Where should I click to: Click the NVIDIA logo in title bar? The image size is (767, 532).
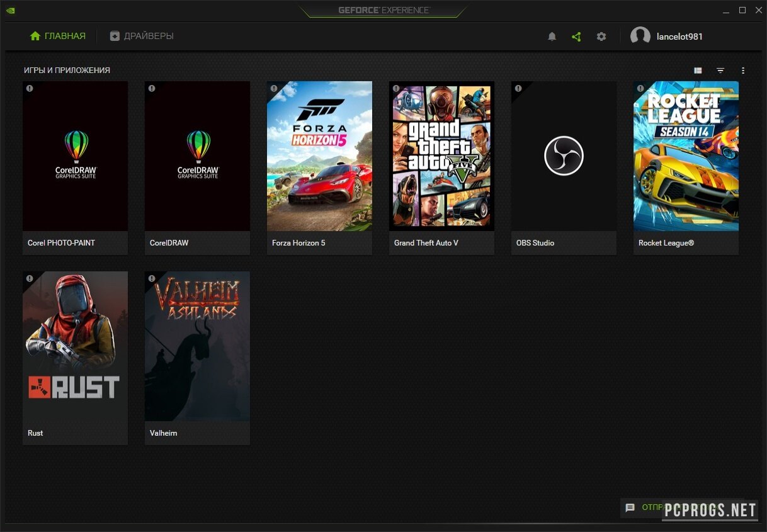click(10, 10)
